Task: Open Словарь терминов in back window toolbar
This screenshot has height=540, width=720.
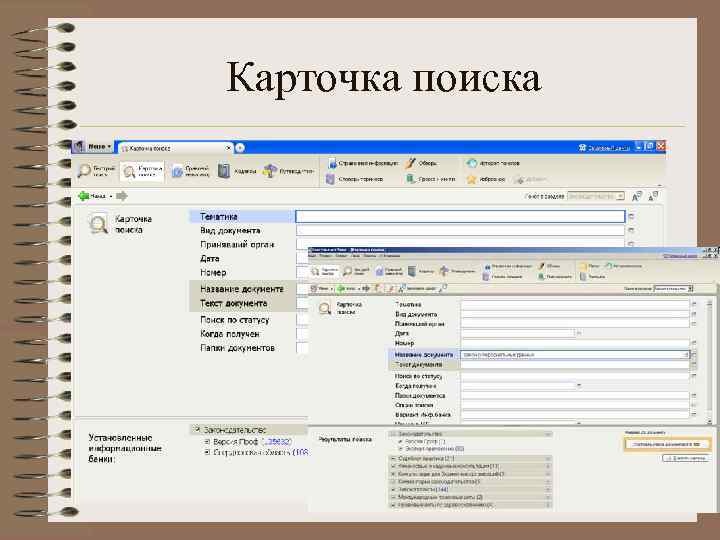Action: (354, 179)
